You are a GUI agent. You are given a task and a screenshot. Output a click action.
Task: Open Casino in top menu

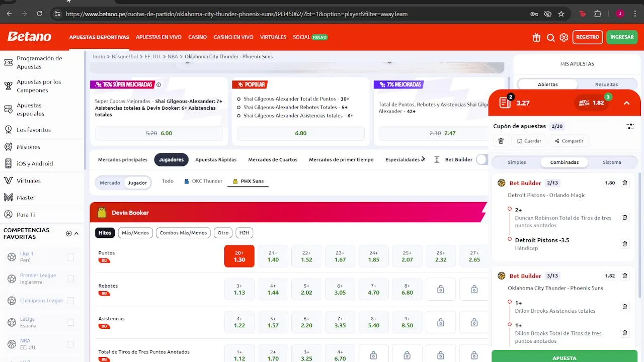(x=198, y=37)
